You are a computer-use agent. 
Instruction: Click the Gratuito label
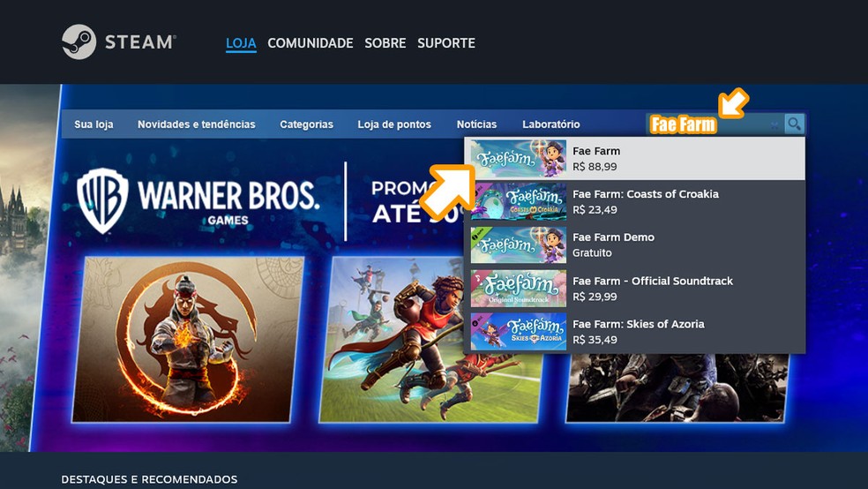pyautogui.click(x=592, y=252)
